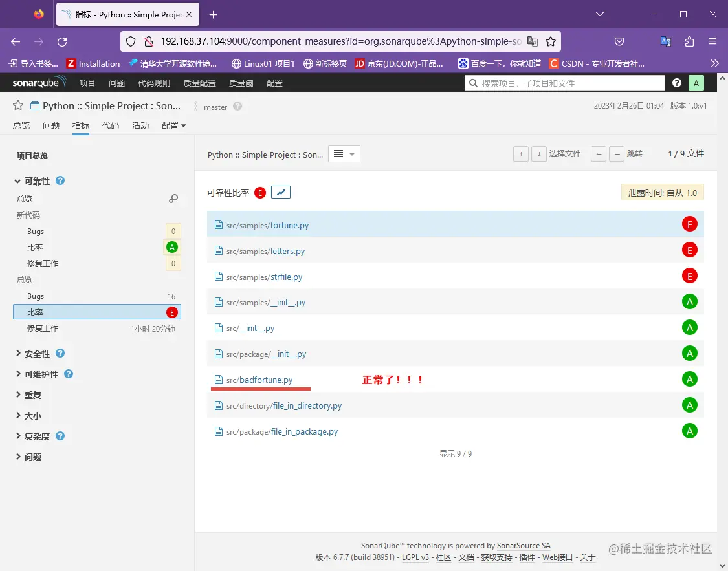Navigate forward with the right arrow button
Viewport: 728px width, 571px height.
coord(617,154)
